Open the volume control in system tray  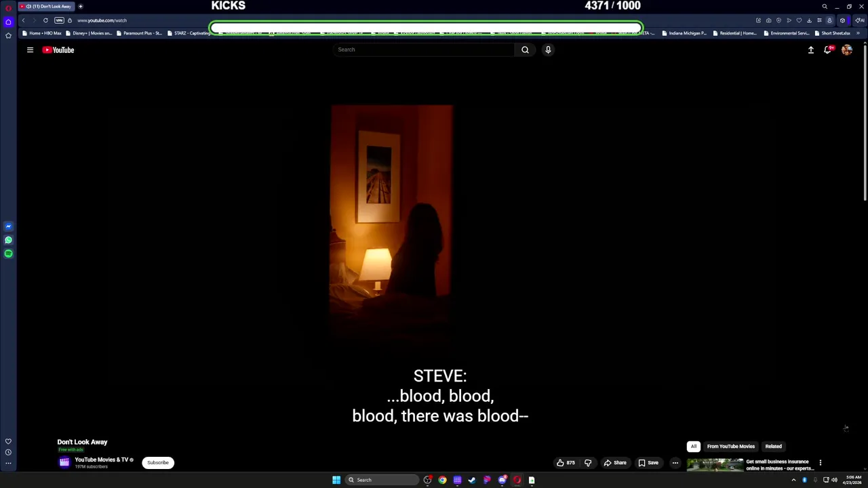tap(835, 480)
